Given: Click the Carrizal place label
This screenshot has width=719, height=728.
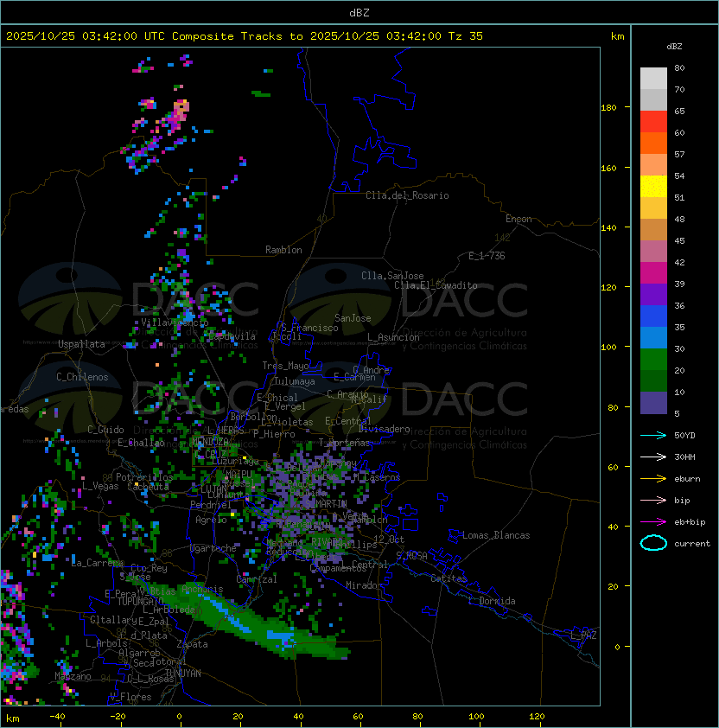Looking at the screenshot, I should (x=257, y=579).
